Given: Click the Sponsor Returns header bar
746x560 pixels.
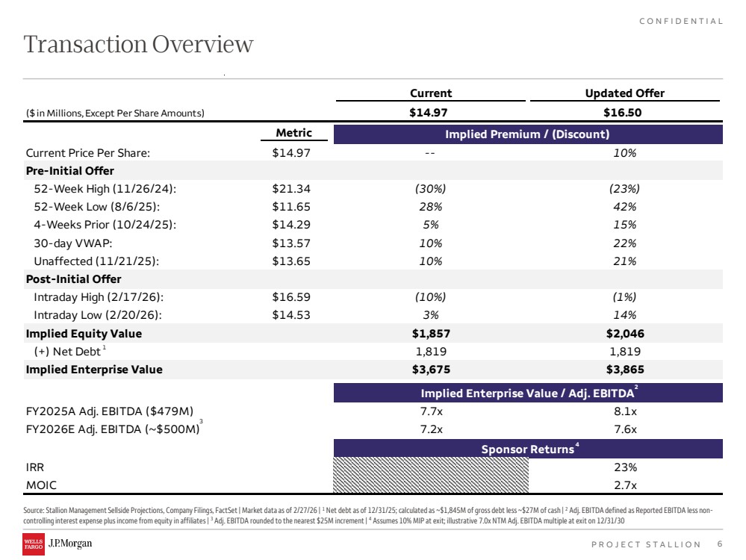Looking at the screenshot, I should [528, 449].
